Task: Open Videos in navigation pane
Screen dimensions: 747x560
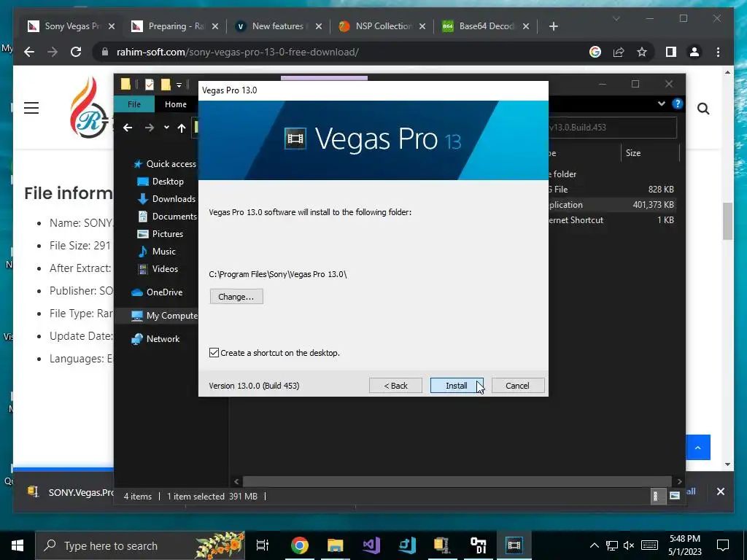Action: coord(158,269)
